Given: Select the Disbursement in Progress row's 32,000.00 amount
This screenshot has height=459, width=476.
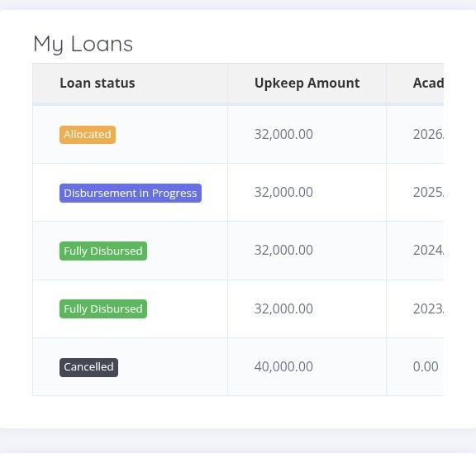Looking at the screenshot, I should tap(283, 193).
